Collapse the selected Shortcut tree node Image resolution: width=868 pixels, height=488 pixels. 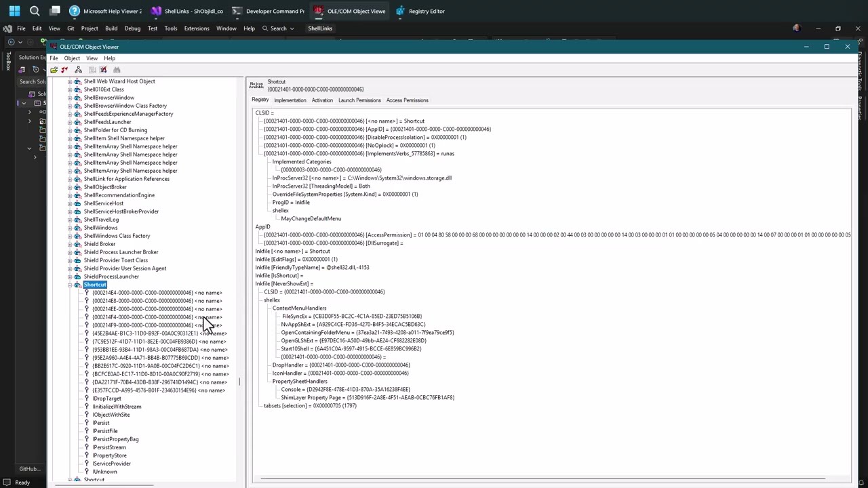(70, 285)
